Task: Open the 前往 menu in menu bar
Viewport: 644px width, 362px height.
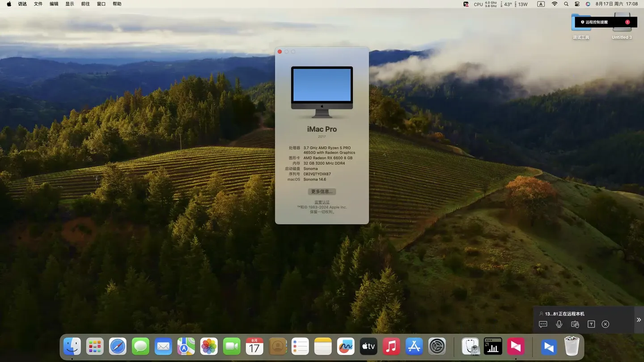Action: 85,4
